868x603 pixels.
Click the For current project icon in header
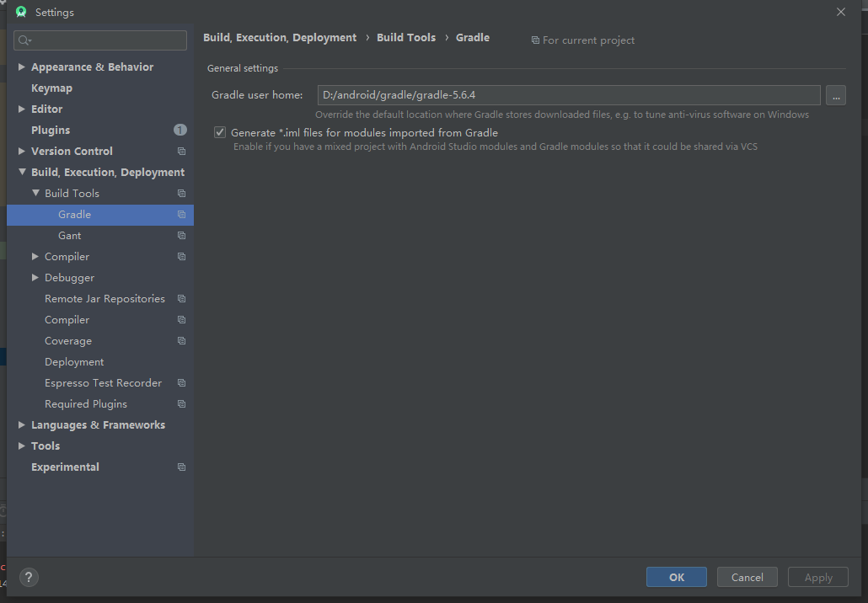coord(535,40)
